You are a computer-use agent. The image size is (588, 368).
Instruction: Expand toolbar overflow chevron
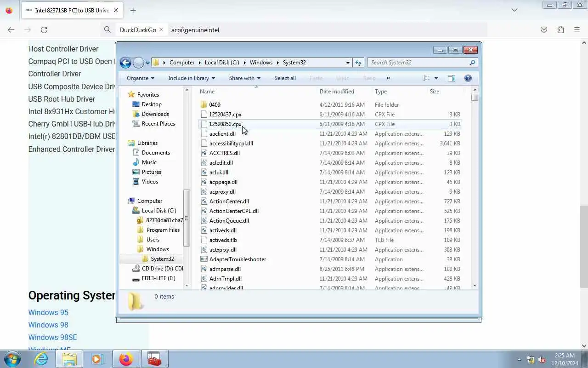click(388, 78)
